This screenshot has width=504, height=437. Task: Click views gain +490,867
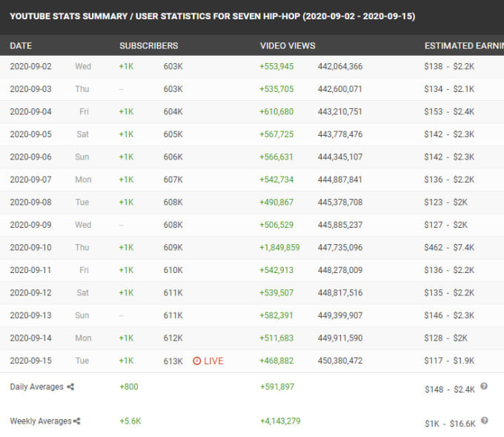[x=276, y=202]
